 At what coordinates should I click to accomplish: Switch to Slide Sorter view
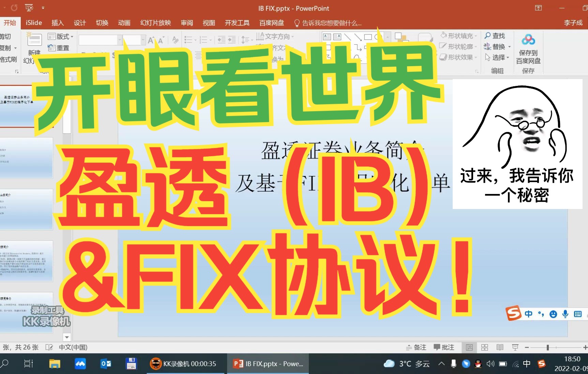tap(485, 347)
